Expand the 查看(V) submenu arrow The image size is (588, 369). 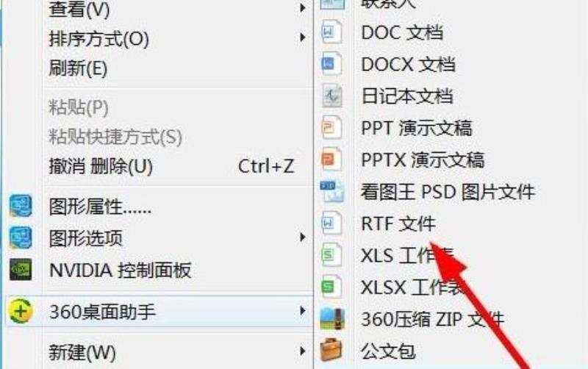tap(303, 8)
